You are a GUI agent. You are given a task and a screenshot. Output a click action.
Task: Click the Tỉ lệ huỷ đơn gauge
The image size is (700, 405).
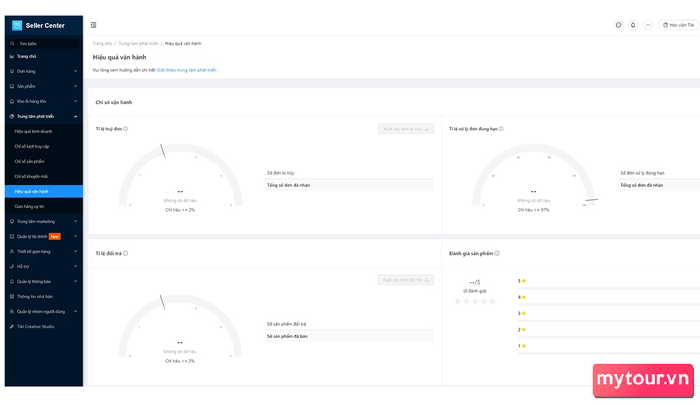pos(180,175)
